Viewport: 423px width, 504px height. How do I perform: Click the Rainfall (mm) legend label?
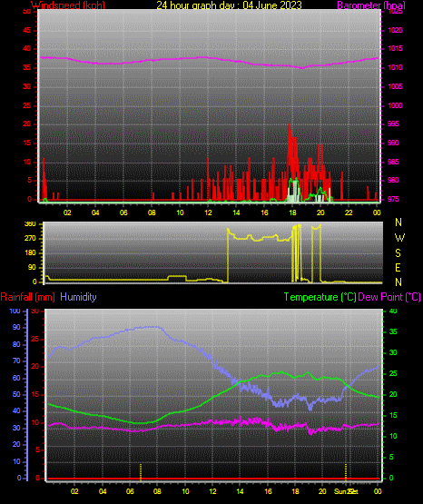tap(27, 297)
